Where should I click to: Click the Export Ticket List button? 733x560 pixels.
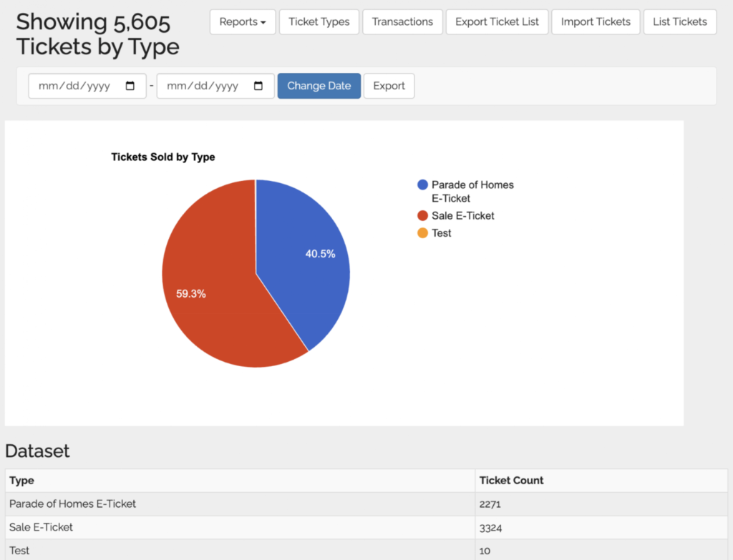tap(497, 21)
